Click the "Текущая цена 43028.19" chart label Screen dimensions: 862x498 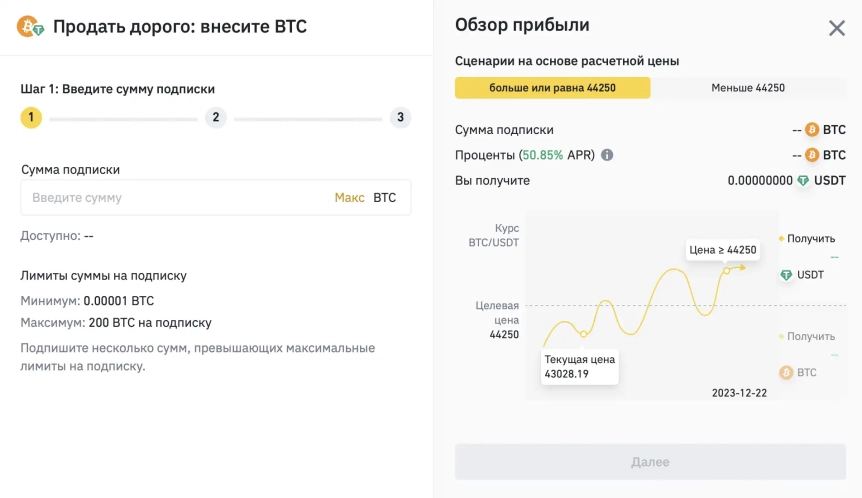tap(580, 367)
